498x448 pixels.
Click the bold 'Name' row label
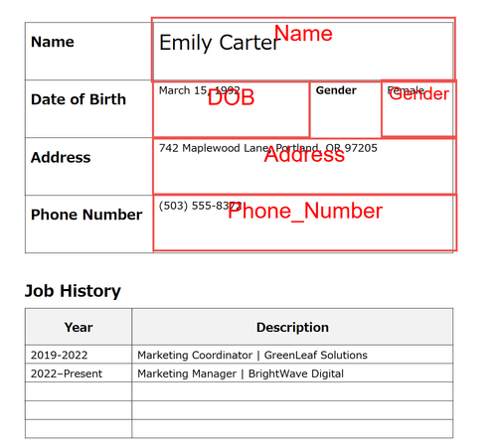click(53, 42)
